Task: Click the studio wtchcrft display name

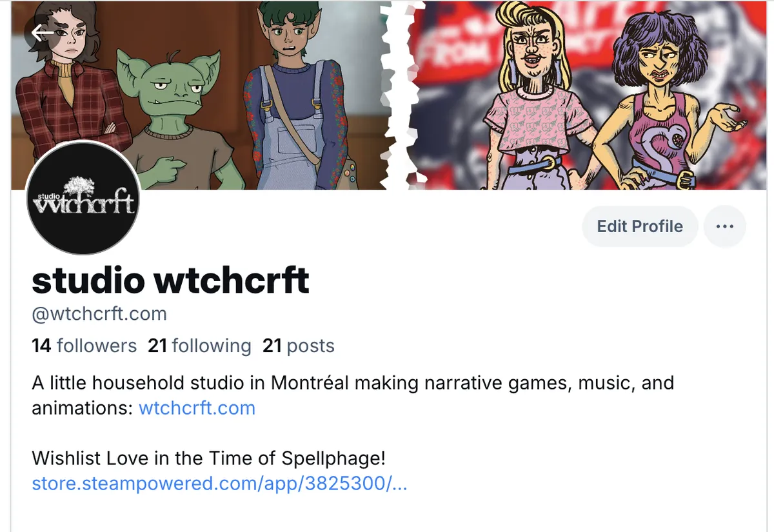Action: tap(171, 280)
